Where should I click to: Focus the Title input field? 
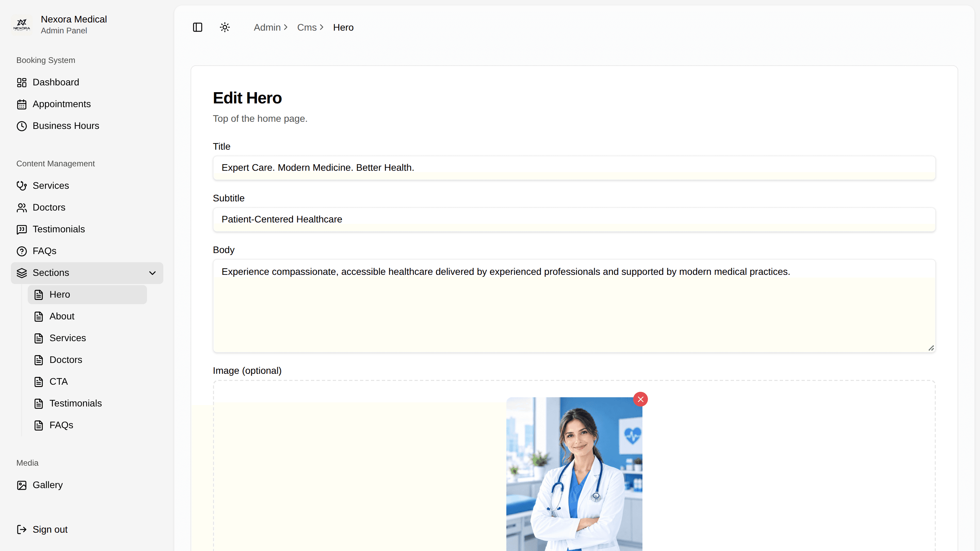tap(574, 168)
